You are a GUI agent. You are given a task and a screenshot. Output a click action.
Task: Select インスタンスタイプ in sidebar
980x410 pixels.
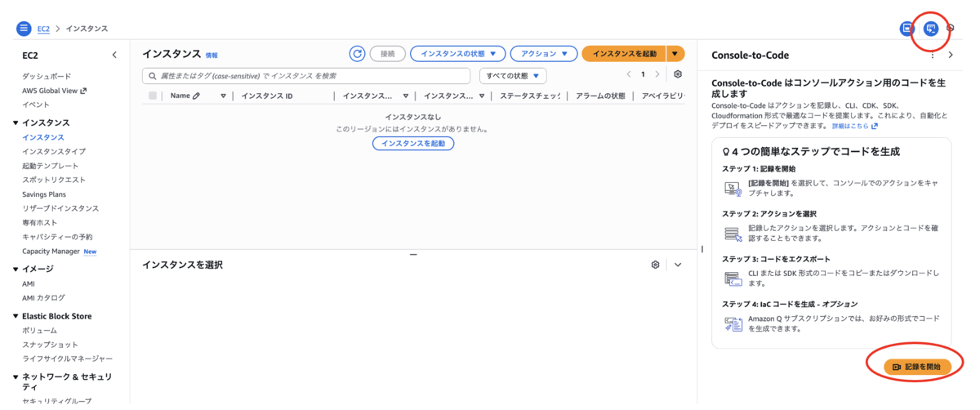click(x=54, y=151)
